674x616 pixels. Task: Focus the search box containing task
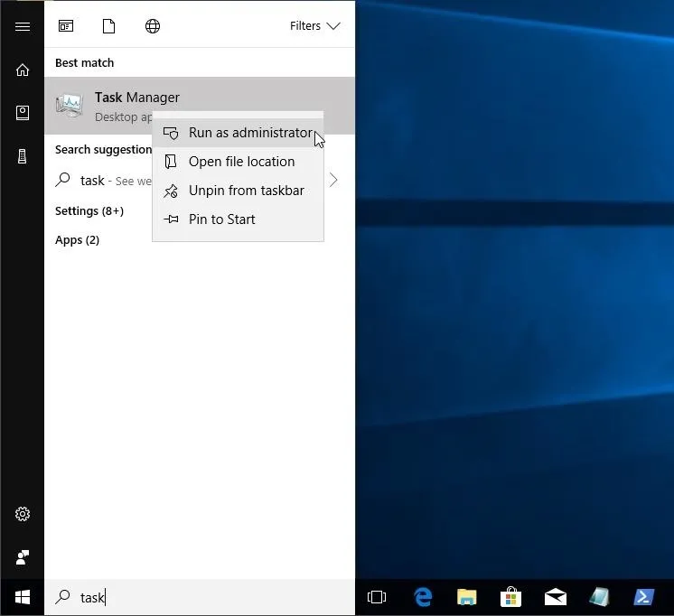click(x=200, y=597)
